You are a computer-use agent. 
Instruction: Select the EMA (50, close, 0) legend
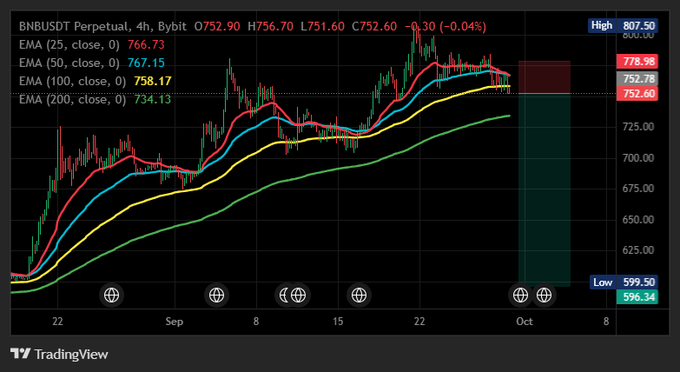coord(69,63)
